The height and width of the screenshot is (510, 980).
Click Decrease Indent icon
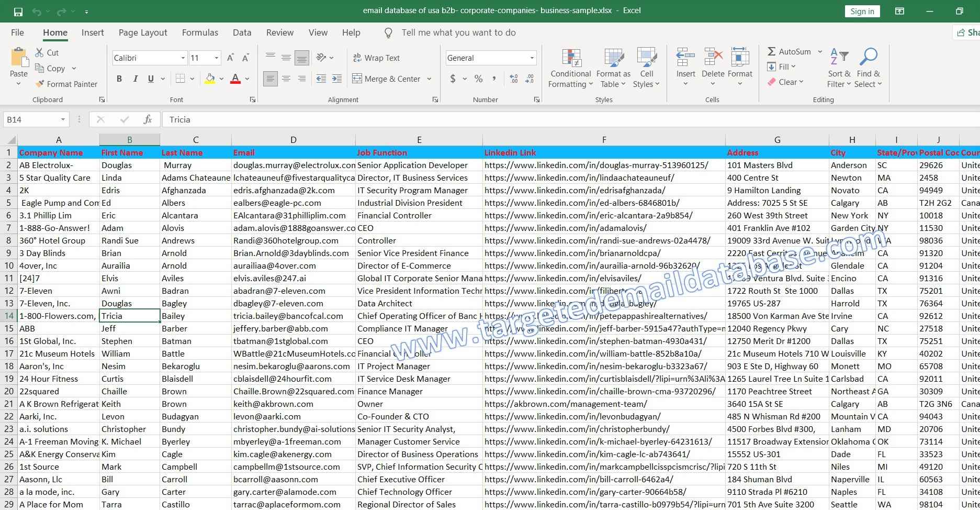321,79
